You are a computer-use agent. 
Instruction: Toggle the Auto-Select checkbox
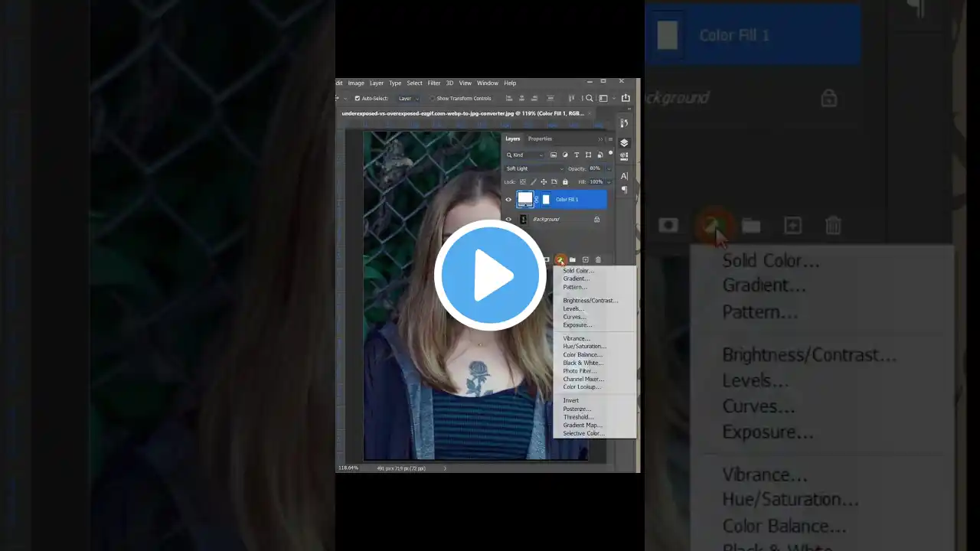pos(357,98)
